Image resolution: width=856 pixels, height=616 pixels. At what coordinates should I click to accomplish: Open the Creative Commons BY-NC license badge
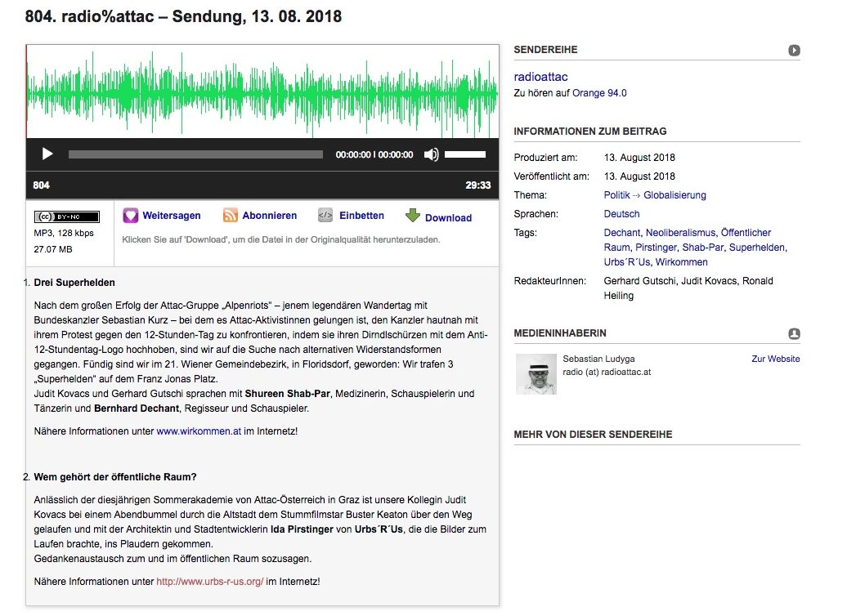click(66, 216)
